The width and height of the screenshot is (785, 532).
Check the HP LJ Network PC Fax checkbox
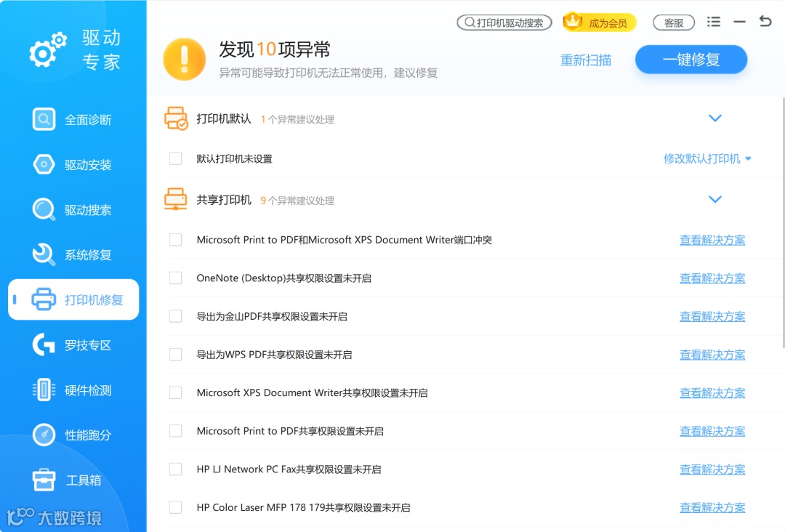click(x=176, y=469)
